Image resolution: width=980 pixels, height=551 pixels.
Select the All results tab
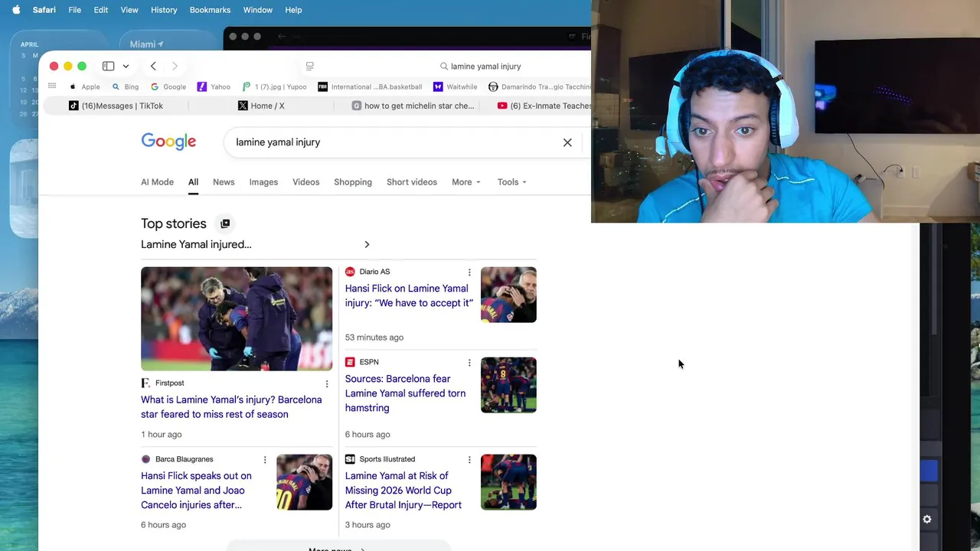click(193, 182)
